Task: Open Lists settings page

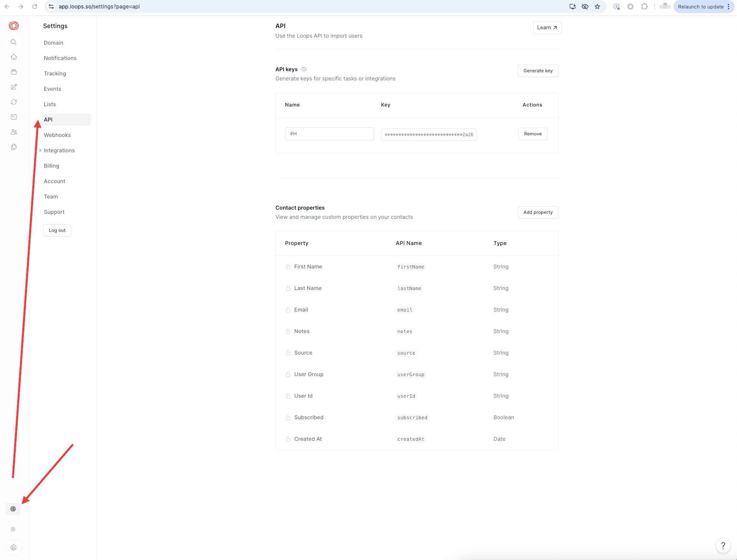Action: click(x=50, y=104)
